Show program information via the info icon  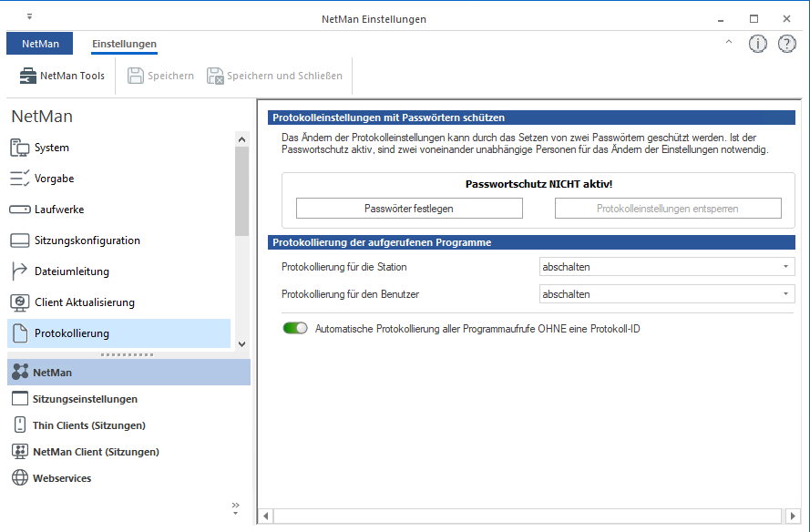pos(757,43)
